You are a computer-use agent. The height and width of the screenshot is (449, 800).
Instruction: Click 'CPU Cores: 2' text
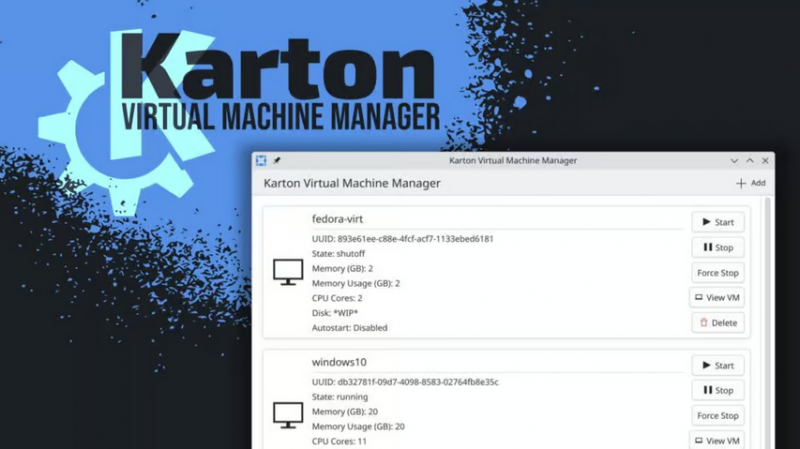click(337, 298)
